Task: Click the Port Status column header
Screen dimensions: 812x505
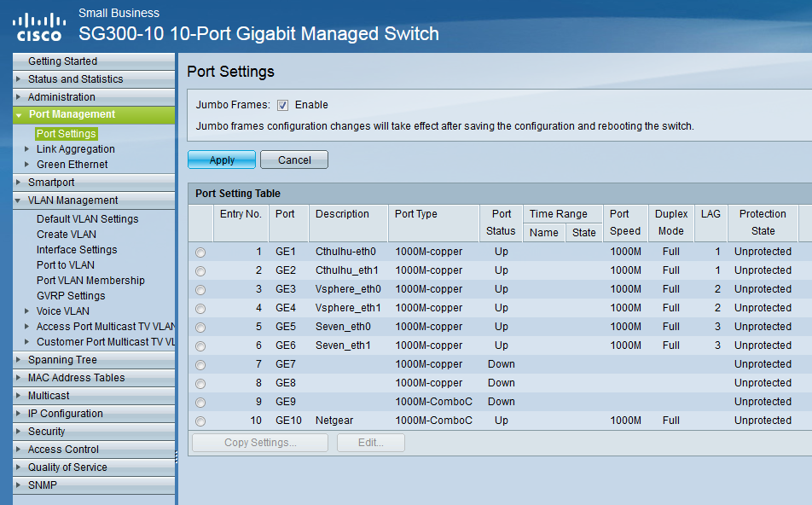Action: 501,223
